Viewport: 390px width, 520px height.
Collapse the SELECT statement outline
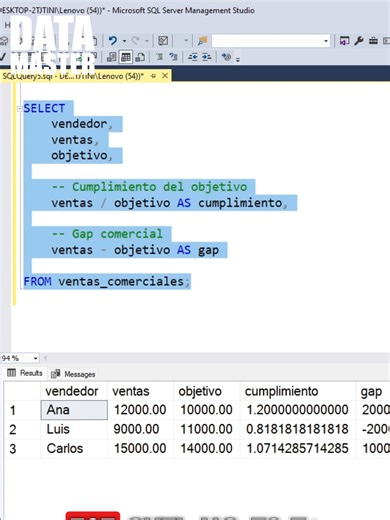(x=20, y=109)
